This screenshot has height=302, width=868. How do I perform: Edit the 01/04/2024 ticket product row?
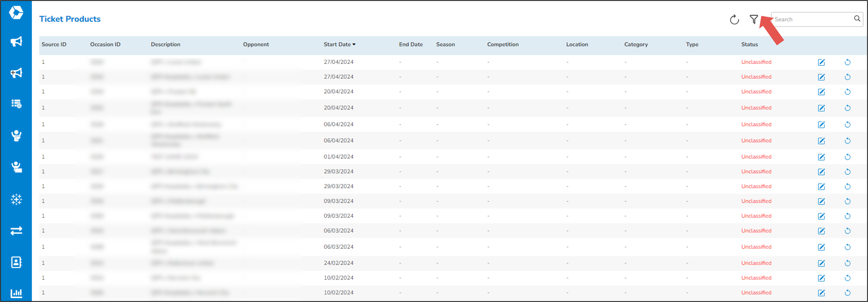click(821, 157)
